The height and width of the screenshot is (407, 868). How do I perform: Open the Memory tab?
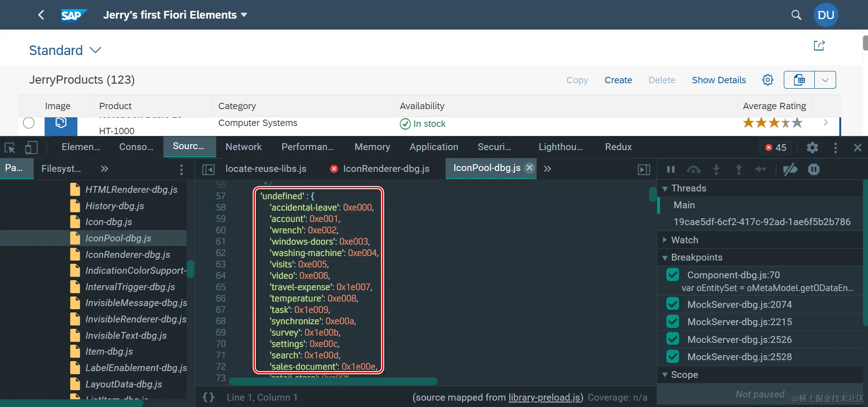tap(372, 147)
